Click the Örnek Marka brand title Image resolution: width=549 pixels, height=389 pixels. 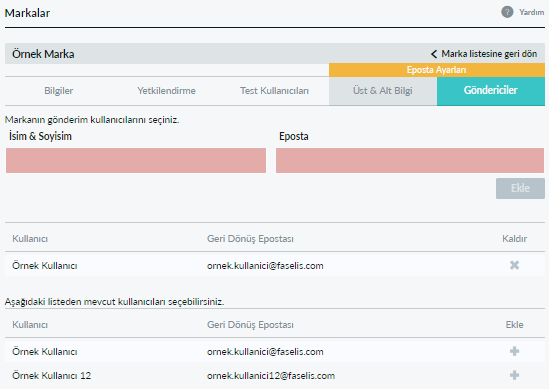tap(43, 54)
